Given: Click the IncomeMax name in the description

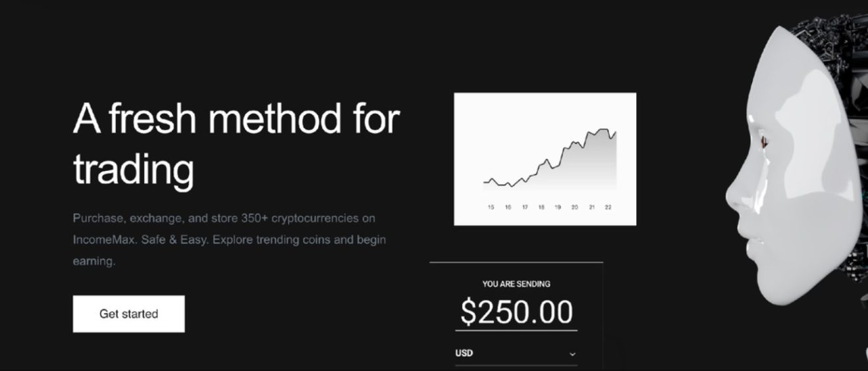Looking at the screenshot, I should click(x=103, y=239).
